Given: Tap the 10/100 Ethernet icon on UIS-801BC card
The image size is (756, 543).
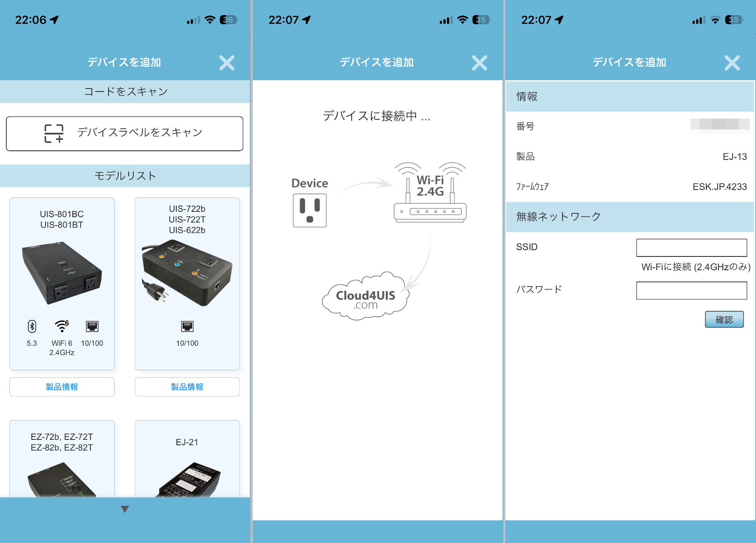Looking at the screenshot, I should tap(92, 326).
